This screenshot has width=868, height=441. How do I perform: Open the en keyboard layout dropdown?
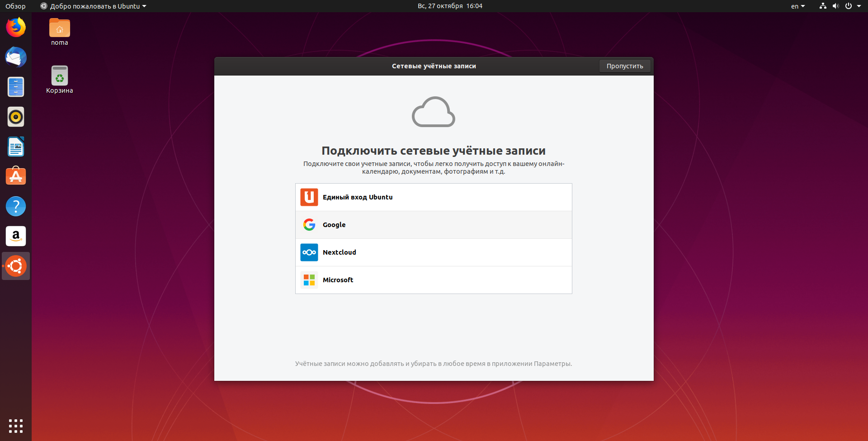click(798, 6)
